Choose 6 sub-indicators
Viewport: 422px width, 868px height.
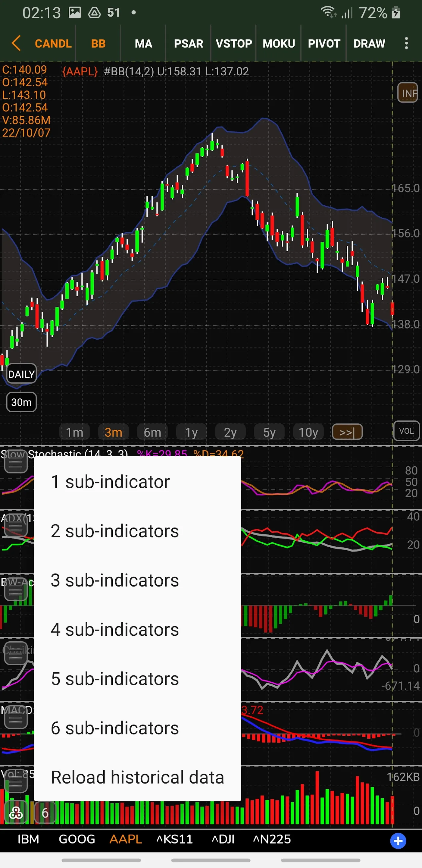[137, 728]
